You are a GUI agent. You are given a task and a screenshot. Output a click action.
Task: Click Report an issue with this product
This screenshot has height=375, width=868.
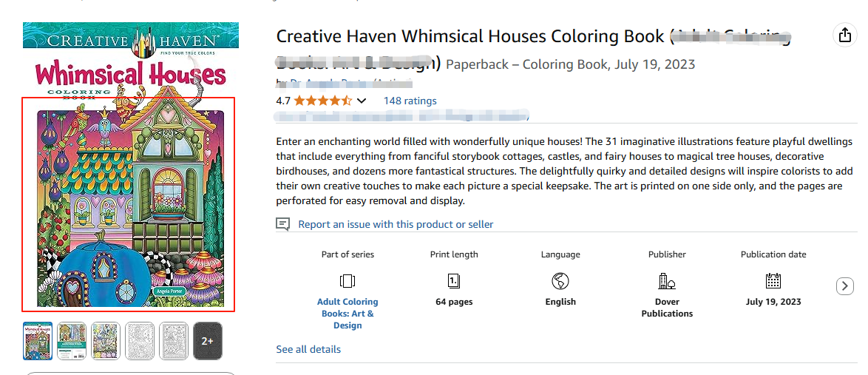396,224
